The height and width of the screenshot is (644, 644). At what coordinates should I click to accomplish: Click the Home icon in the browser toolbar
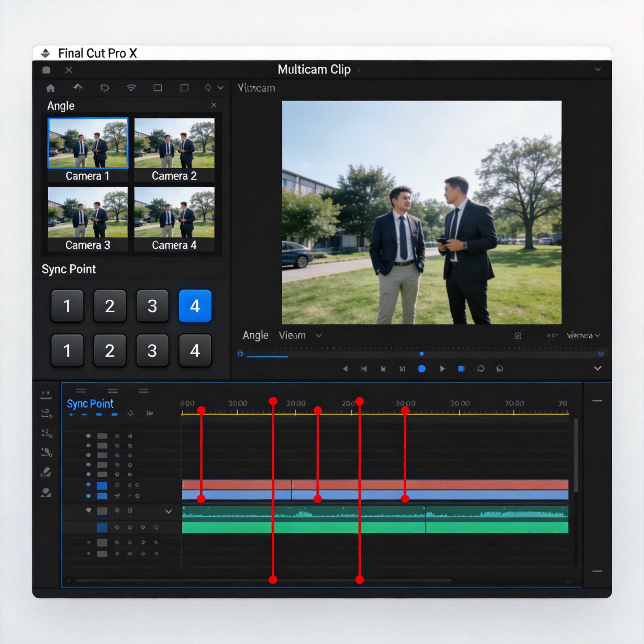(x=50, y=88)
